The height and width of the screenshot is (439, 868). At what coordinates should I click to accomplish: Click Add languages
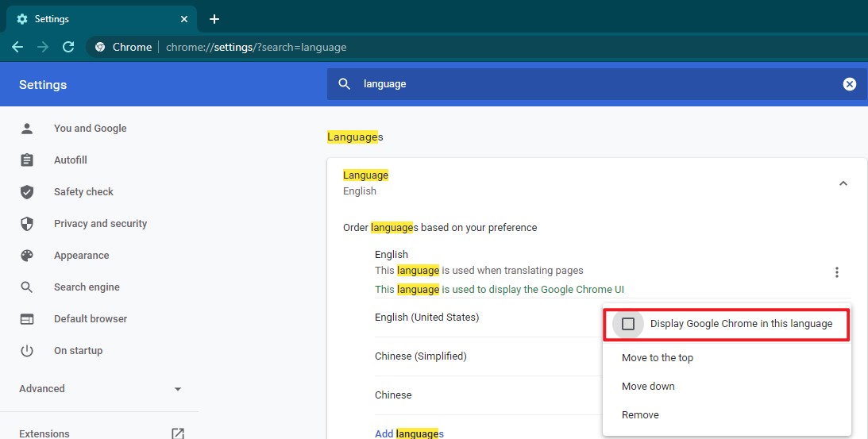(409, 433)
